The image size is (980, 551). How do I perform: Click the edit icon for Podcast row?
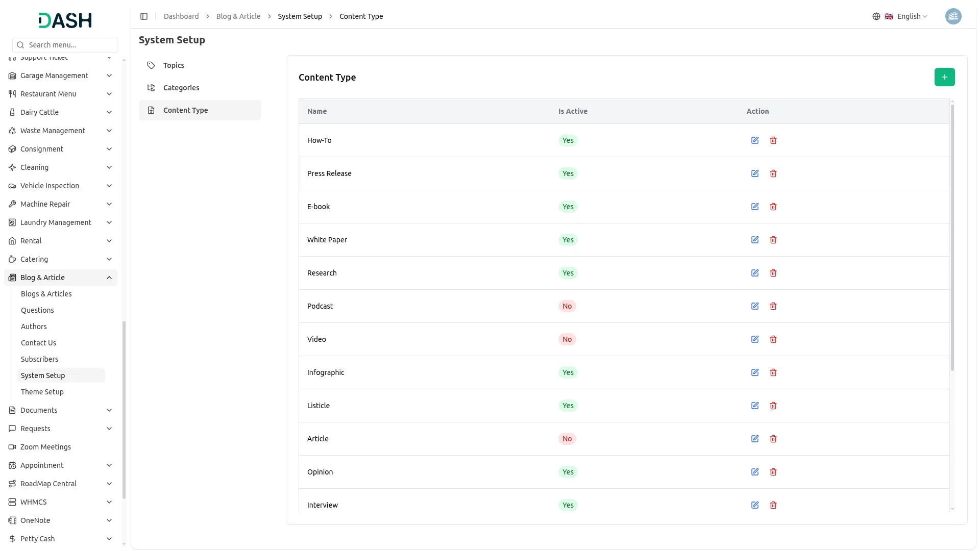pyautogui.click(x=755, y=306)
